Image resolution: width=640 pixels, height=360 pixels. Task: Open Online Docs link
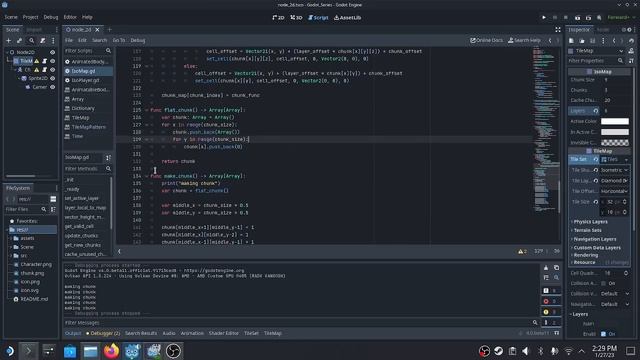(x=486, y=40)
